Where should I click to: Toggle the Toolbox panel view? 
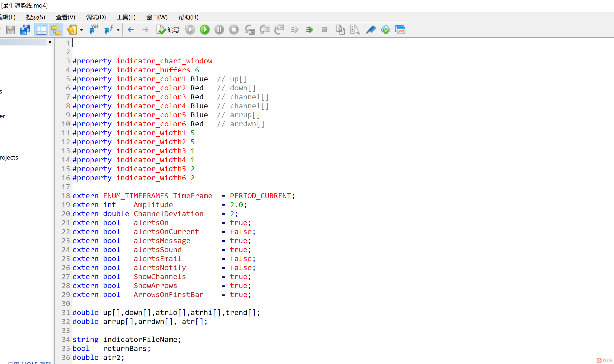click(x=41, y=30)
